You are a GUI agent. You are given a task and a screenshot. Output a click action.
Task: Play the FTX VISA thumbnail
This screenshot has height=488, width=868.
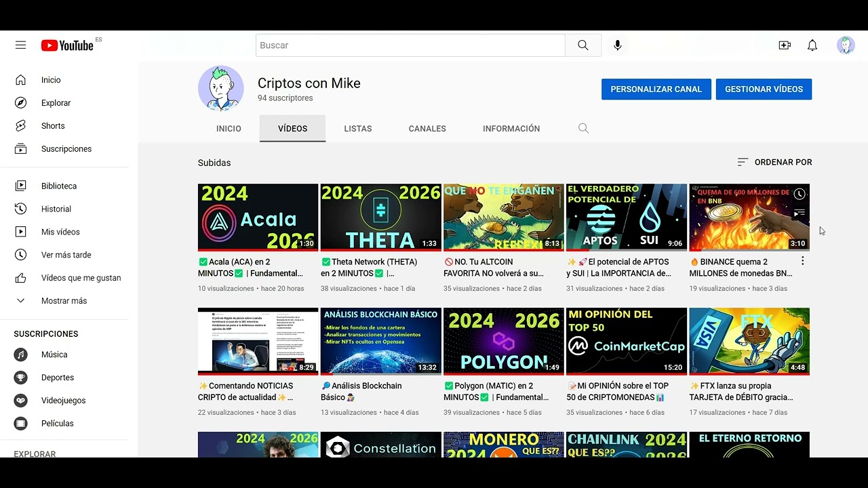click(749, 341)
